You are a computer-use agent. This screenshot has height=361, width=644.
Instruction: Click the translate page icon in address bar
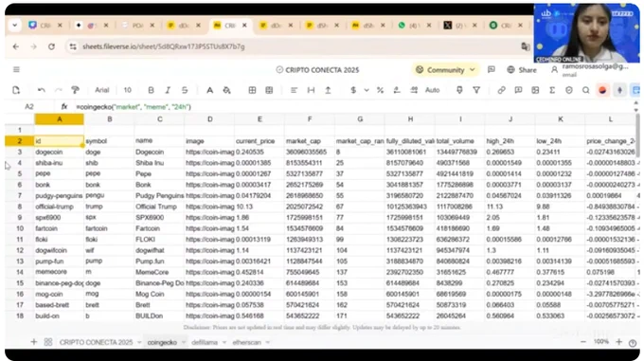(x=526, y=46)
